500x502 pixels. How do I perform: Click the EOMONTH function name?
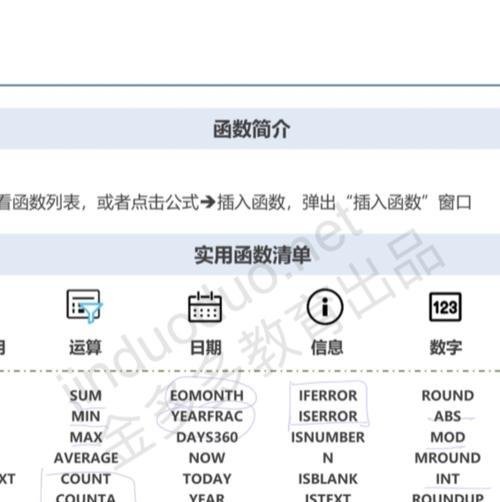coord(207,396)
